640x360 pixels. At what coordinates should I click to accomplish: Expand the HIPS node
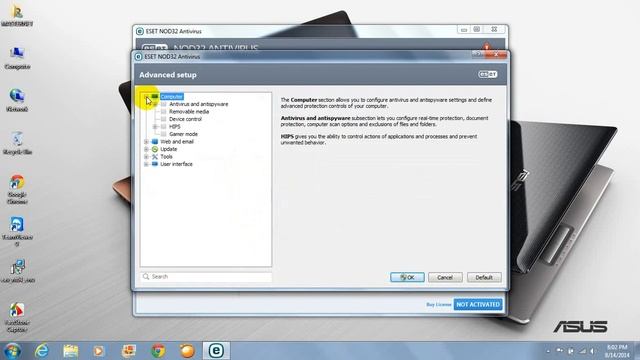tap(155, 127)
